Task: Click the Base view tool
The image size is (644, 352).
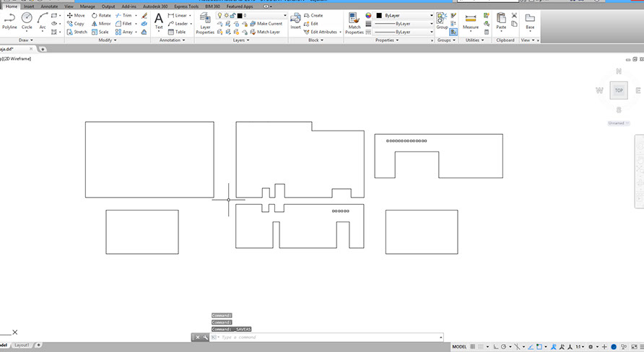Action: (530, 22)
